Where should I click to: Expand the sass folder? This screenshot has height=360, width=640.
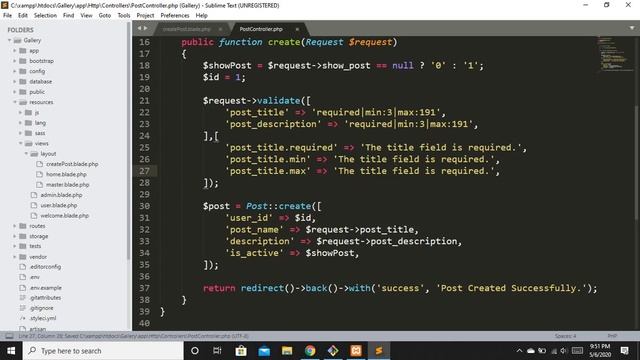point(20,133)
